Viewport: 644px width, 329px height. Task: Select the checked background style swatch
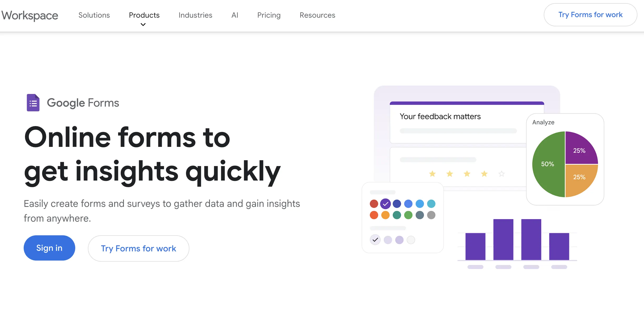(375, 240)
